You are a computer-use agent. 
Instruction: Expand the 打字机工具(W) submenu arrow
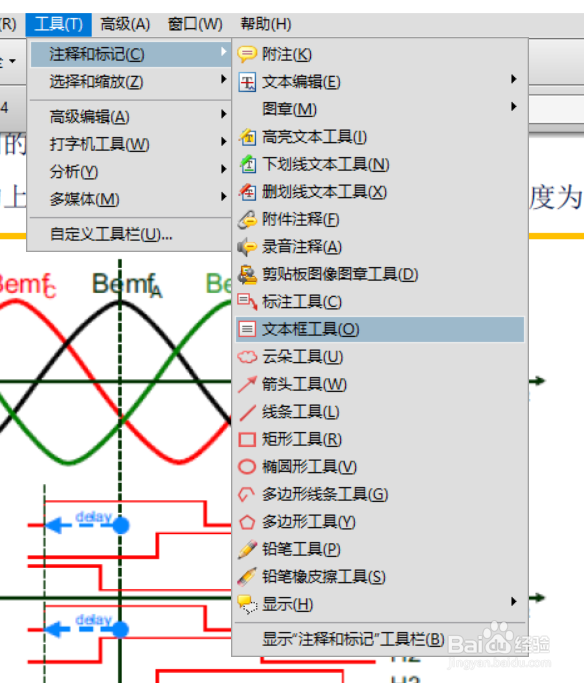tap(223, 142)
